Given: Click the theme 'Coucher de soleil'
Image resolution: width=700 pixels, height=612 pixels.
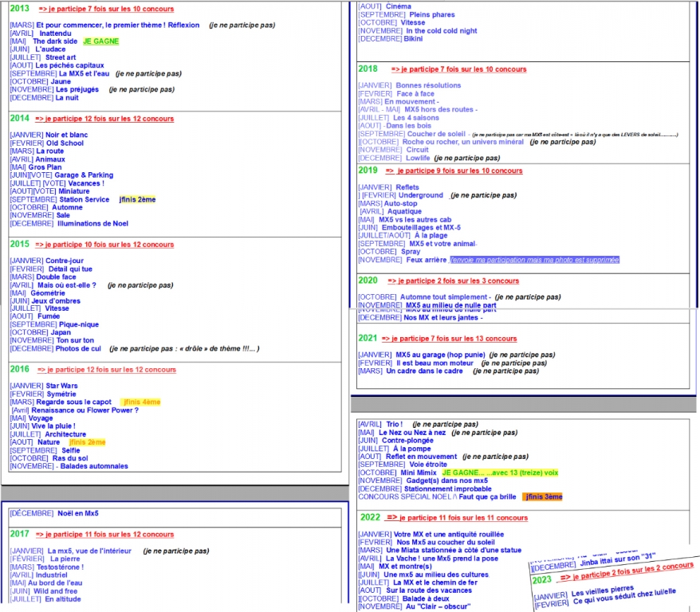Looking at the screenshot, I should [x=436, y=134].
